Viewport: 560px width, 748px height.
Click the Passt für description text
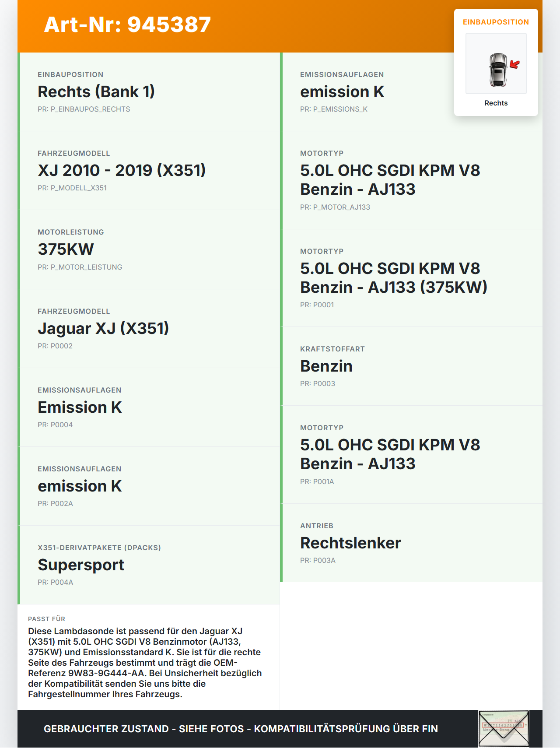[145, 663]
